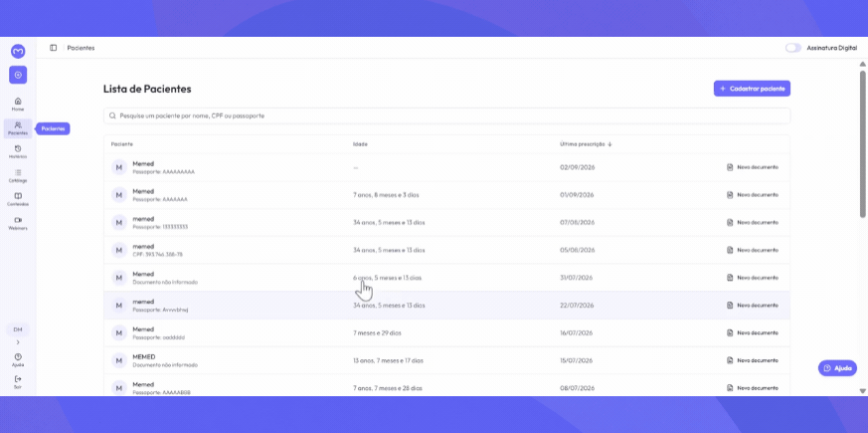This screenshot has height=433, width=868.
Task: Open Conteúdos in the sidebar
Action: tap(18, 199)
